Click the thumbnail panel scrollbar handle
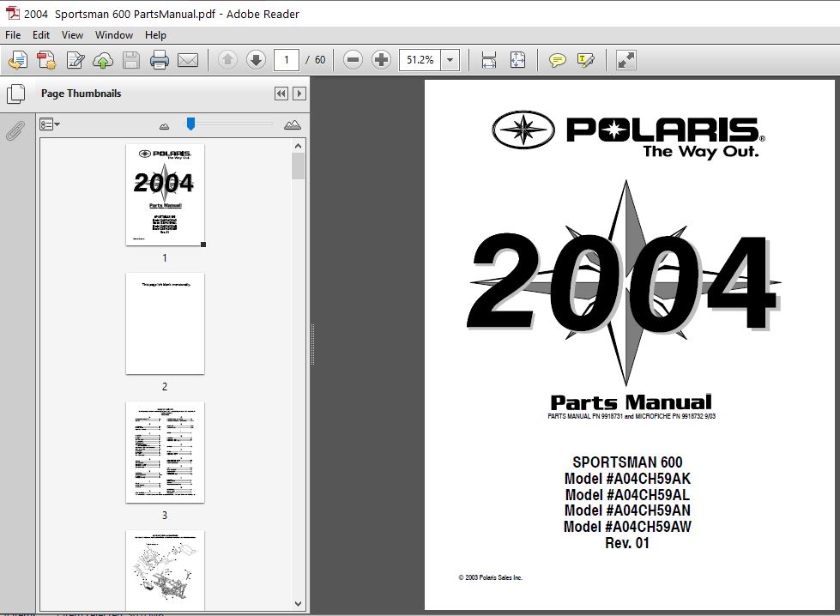 [x=299, y=166]
